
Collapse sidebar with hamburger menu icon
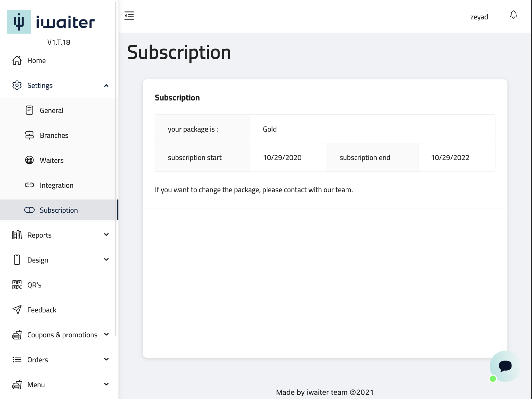pyautogui.click(x=129, y=16)
